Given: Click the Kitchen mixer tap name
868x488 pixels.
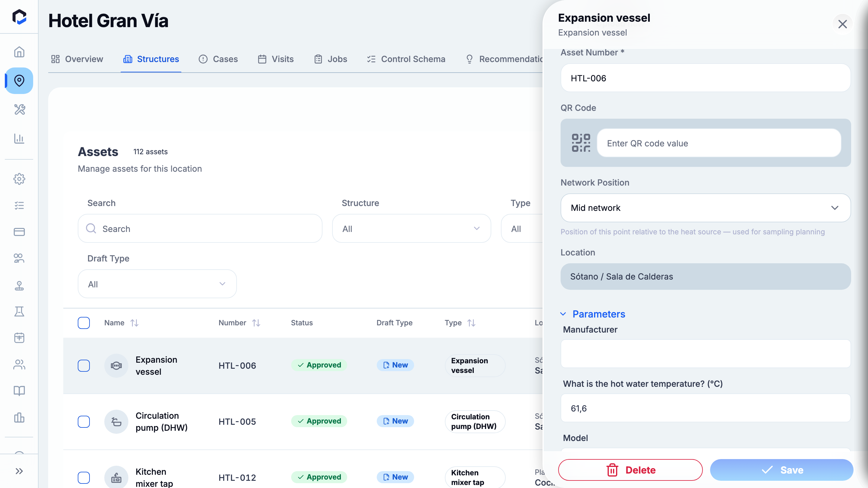Looking at the screenshot, I should [x=154, y=477].
